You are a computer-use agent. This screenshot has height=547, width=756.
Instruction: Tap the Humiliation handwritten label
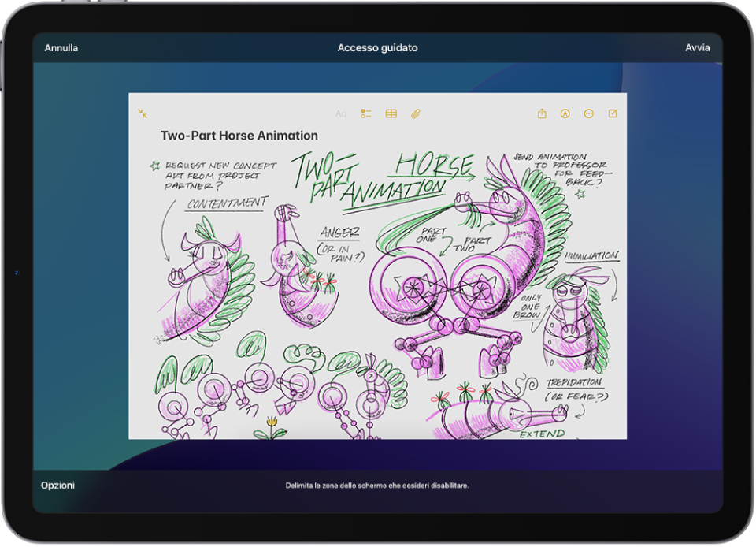tap(591, 255)
